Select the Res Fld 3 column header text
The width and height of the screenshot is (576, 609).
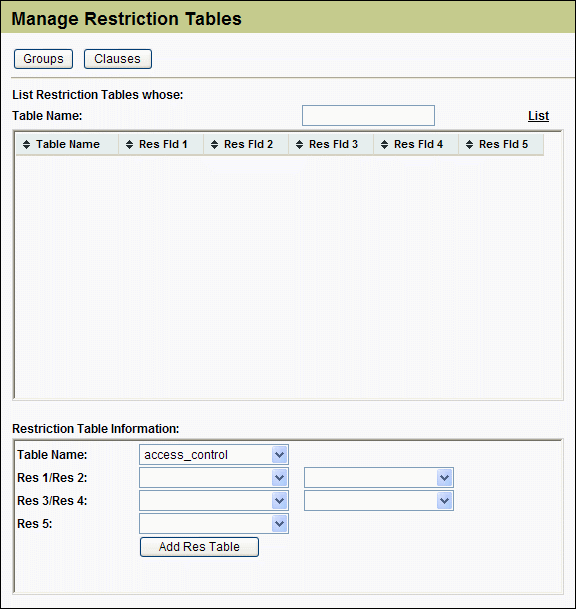pos(333,144)
